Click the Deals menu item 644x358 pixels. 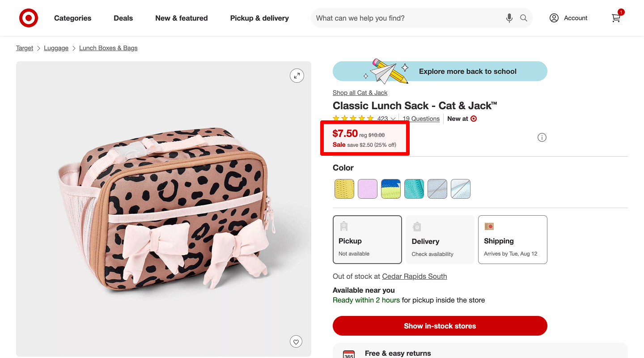point(123,18)
